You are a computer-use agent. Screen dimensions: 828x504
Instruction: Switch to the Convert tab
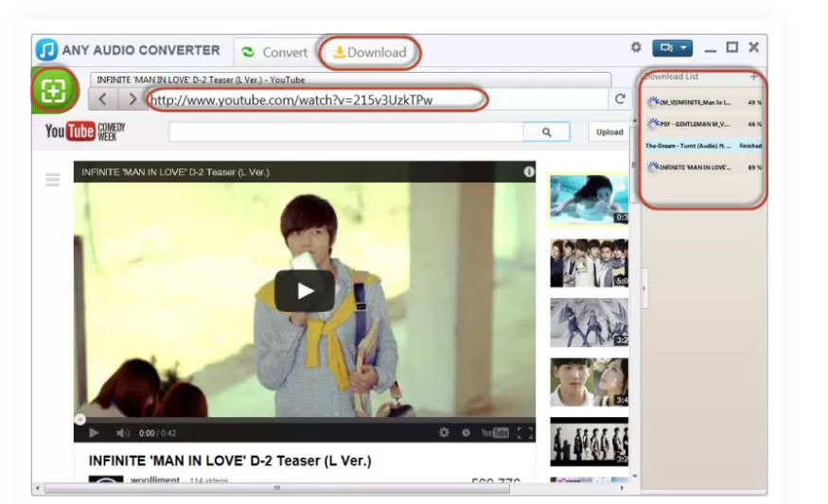coord(274,52)
